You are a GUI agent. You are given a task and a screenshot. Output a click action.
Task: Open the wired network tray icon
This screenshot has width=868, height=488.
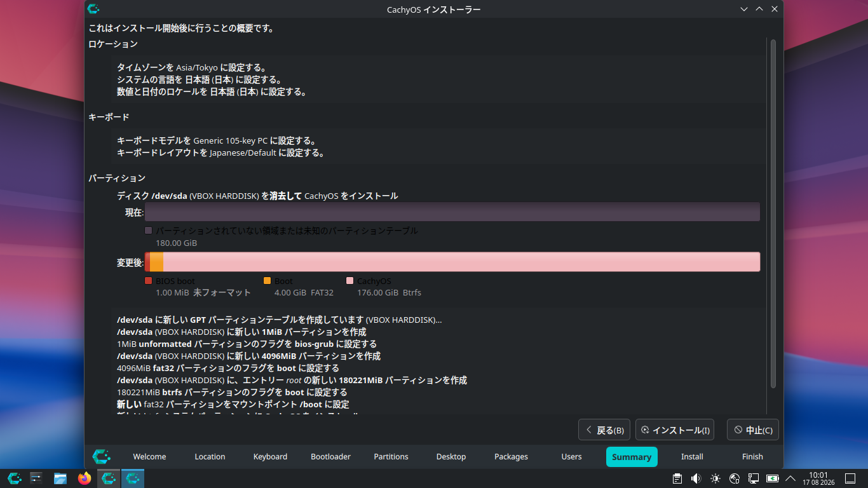(x=754, y=478)
